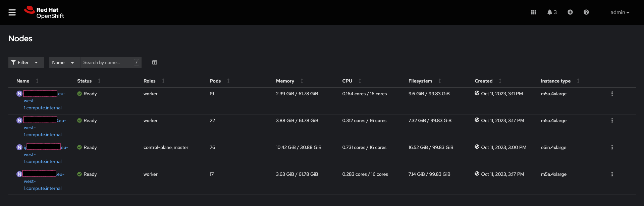Sort table by Memory column
The width and height of the screenshot is (644, 206).
coord(285,81)
